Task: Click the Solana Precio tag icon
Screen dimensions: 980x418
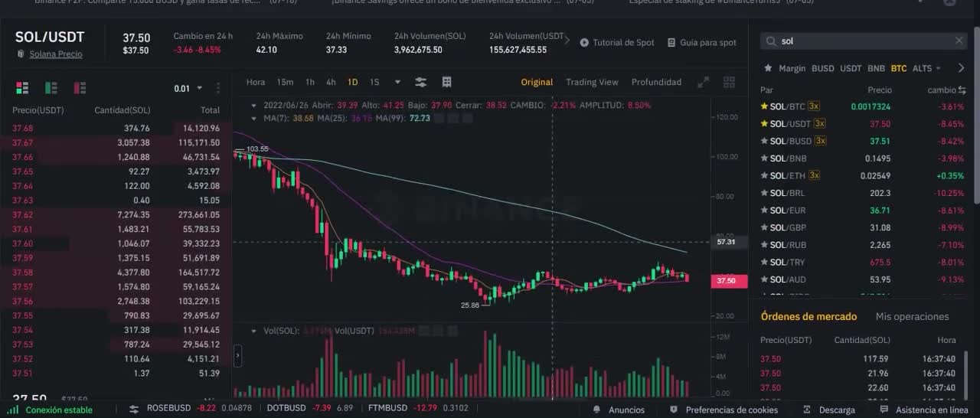Action: 21,54
